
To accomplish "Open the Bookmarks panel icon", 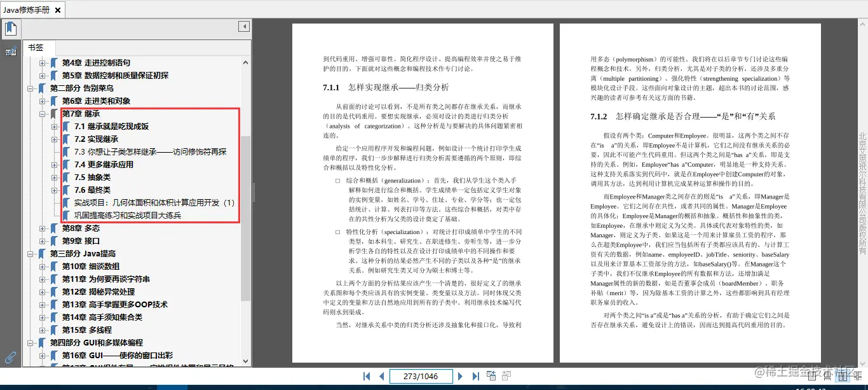I will (11, 28).
